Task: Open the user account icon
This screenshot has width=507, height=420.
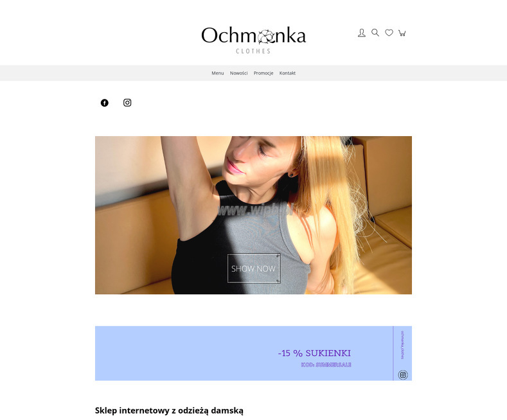Action: click(x=362, y=33)
